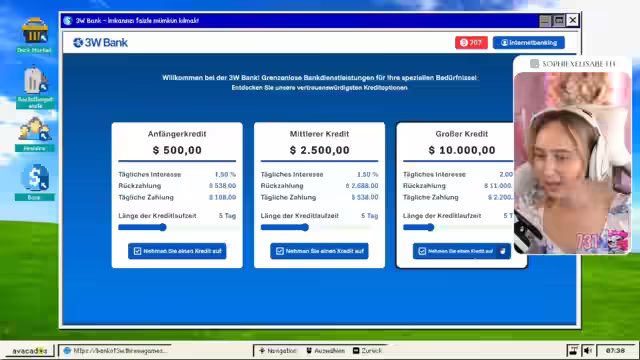
Task: Click the red 707 coin balance badge
Action: [x=471, y=42]
